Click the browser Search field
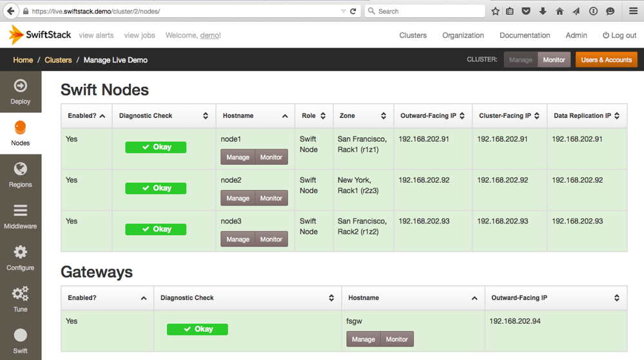The width and height of the screenshot is (644, 360). (425, 11)
